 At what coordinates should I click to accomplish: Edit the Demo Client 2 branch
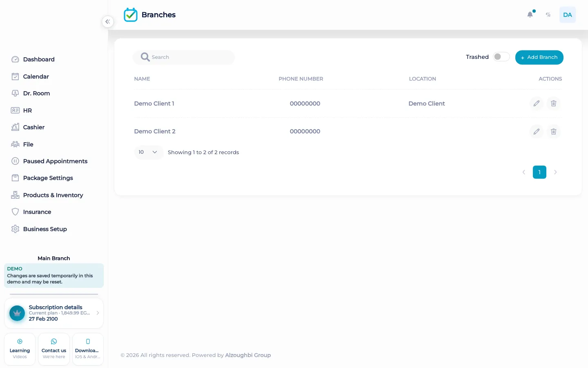[x=536, y=131]
